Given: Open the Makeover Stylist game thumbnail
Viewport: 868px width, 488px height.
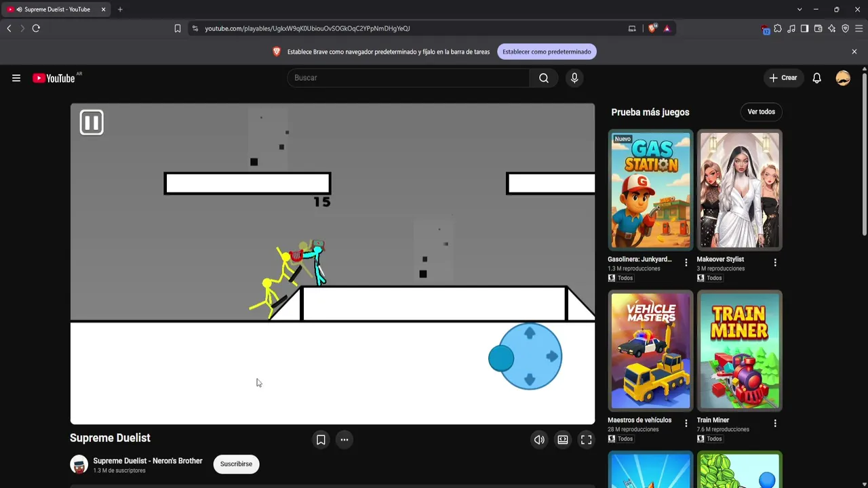Looking at the screenshot, I should click(x=740, y=190).
